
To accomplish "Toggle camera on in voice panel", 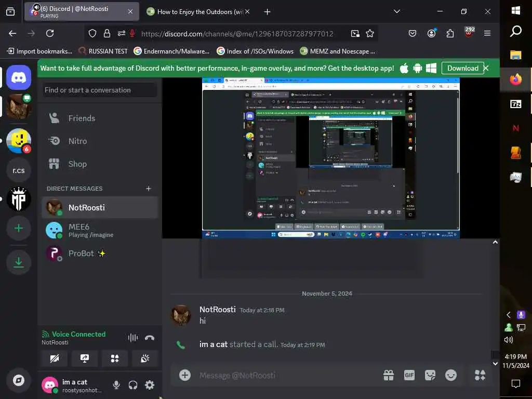I will coord(54,358).
